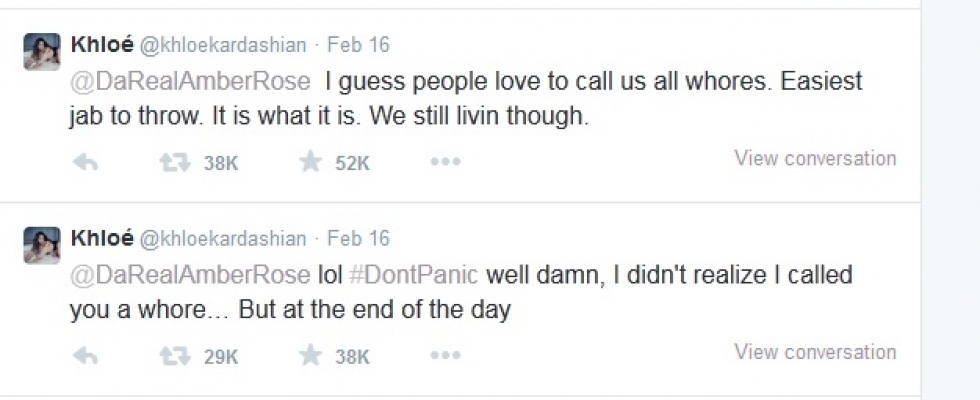This screenshot has width=980, height=400.
Task: Reply to the first tweet about easiest jab
Action: coord(86,163)
